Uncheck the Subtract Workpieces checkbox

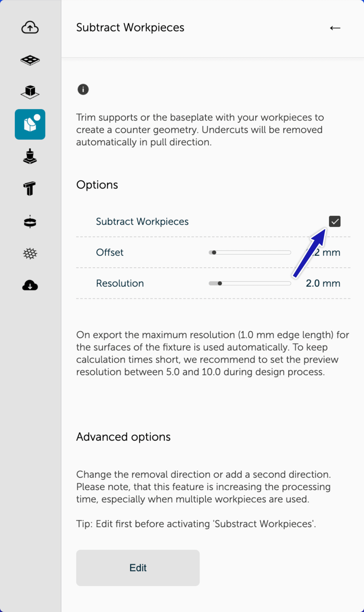pos(335,222)
